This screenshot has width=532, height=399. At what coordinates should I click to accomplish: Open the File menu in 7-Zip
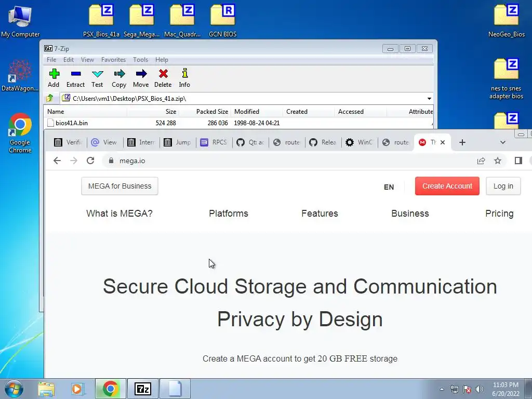coord(51,60)
